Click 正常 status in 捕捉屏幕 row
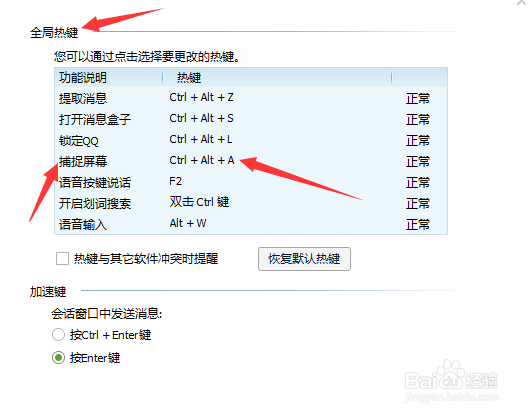528x416 pixels. click(418, 161)
